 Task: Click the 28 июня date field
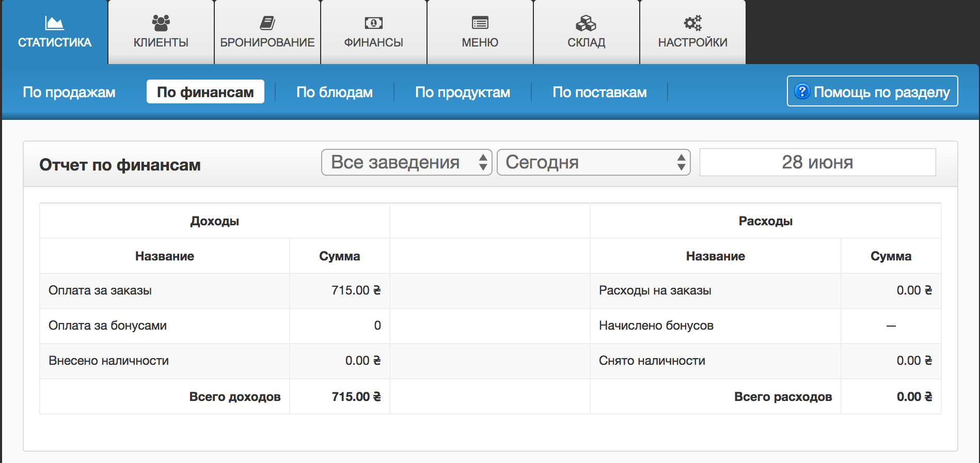(818, 162)
